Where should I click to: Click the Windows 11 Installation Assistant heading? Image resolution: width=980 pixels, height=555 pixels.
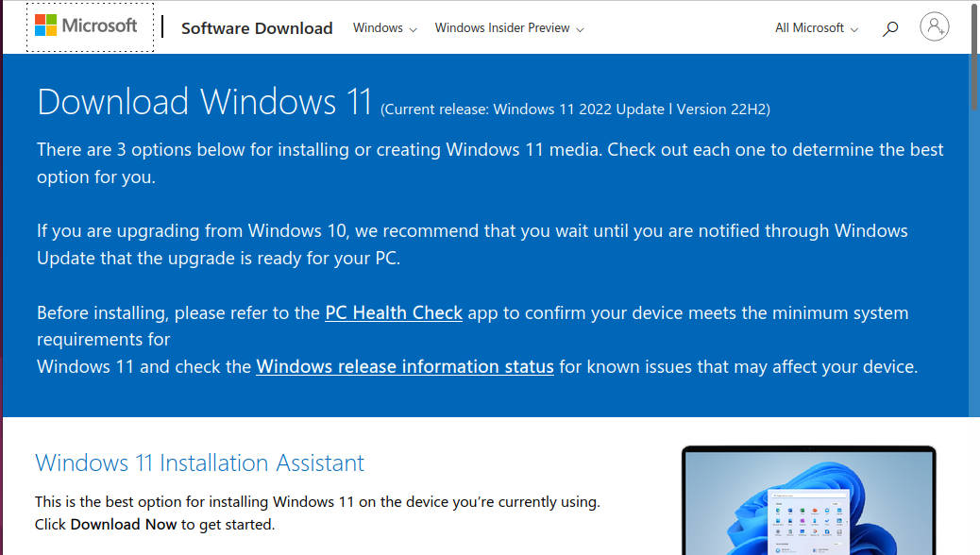coord(199,462)
